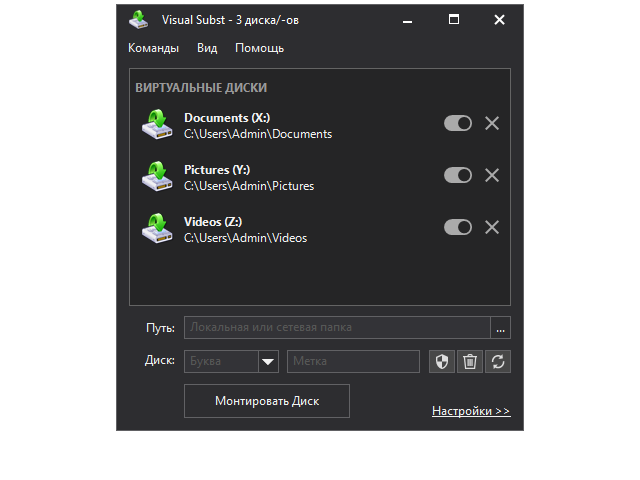Click the trash can delete icon
The width and height of the screenshot is (640, 480).
[x=470, y=362]
